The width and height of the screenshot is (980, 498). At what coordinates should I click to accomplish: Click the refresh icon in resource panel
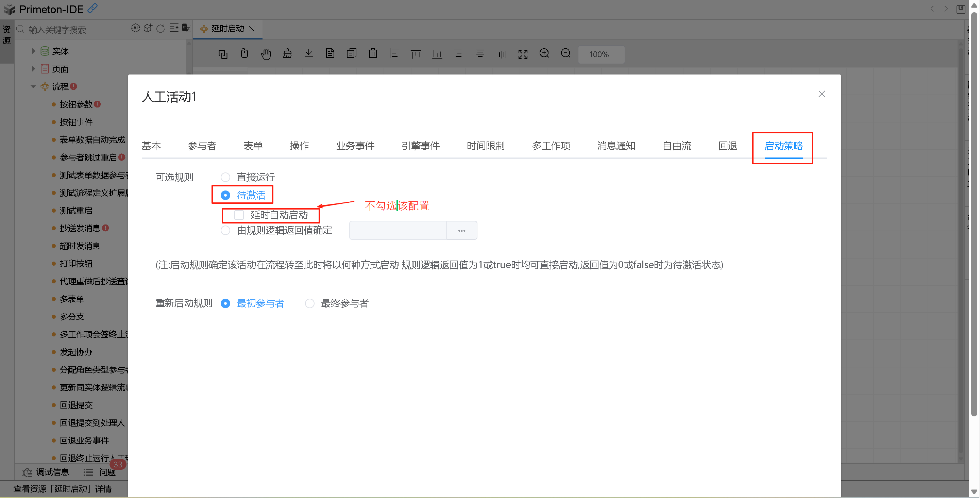click(160, 29)
